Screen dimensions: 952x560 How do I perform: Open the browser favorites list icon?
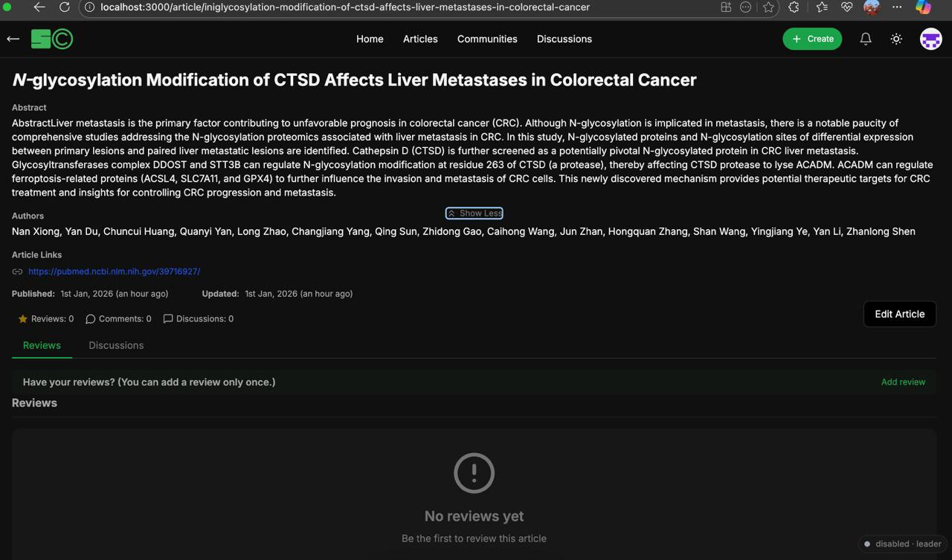pyautogui.click(x=821, y=7)
